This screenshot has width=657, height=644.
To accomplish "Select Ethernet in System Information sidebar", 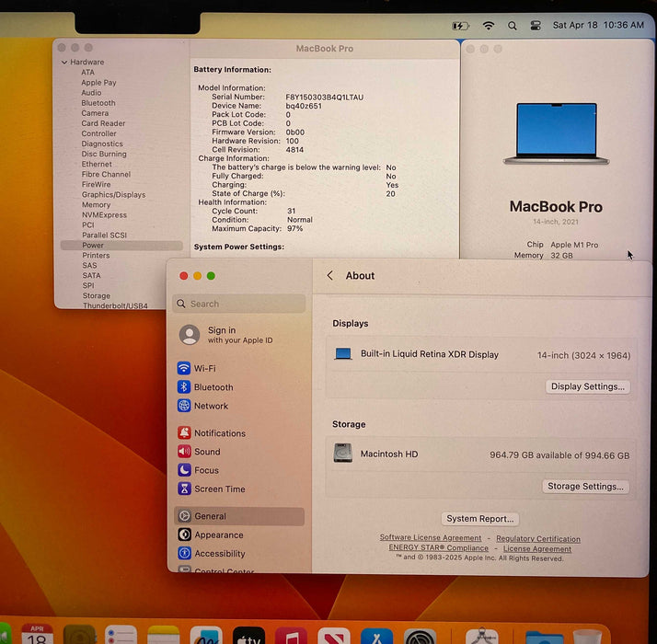I will 97,164.
